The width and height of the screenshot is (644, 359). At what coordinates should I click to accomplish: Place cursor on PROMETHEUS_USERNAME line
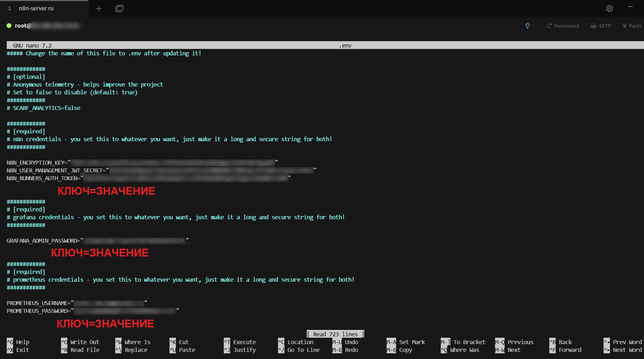[x=77, y=303]
